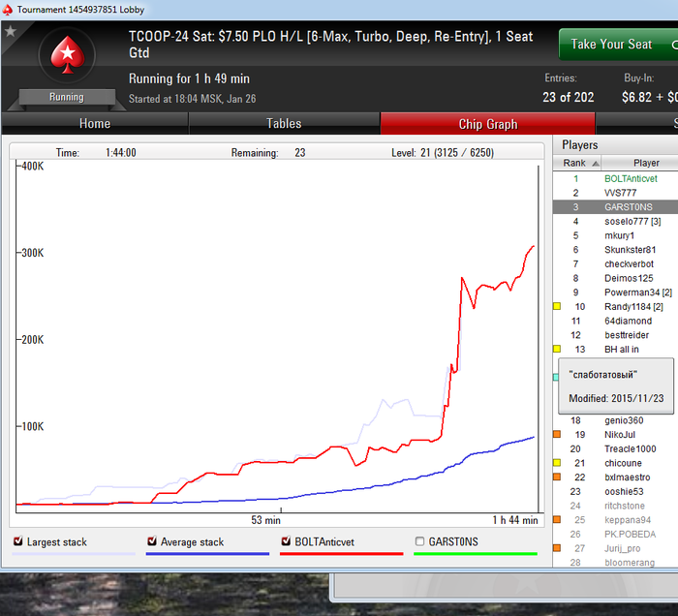The width and height of the screenshot is (678, 616).
Task: Click the time cursor line on chip graph
Action: pyautogui.click(x=539, y=337)
